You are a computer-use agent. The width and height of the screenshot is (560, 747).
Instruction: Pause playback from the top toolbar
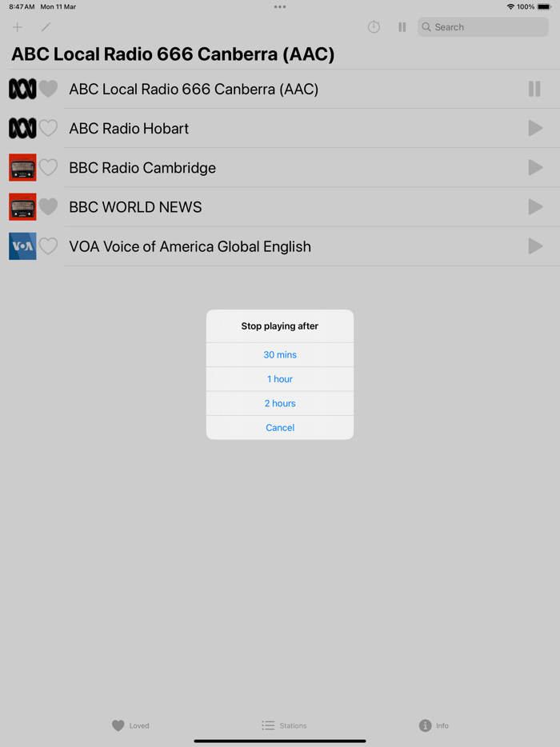pyautogui.click(x=402, y=27)
